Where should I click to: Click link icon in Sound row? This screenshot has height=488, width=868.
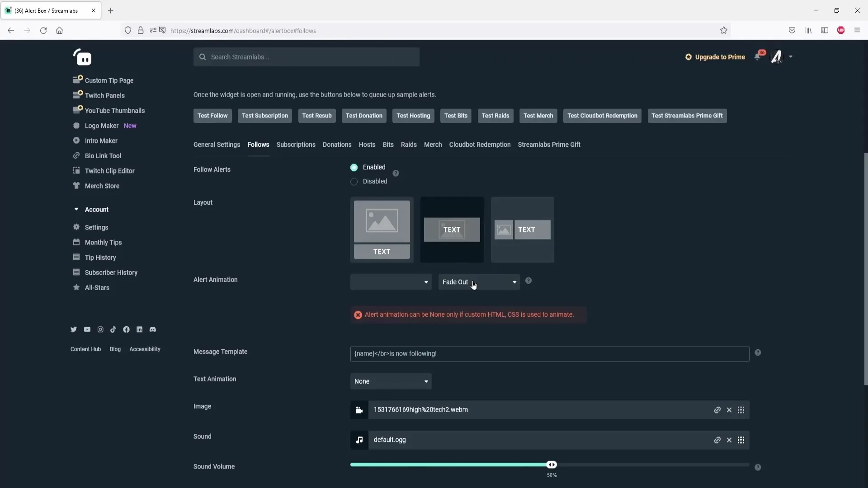(x=717, y=440)
